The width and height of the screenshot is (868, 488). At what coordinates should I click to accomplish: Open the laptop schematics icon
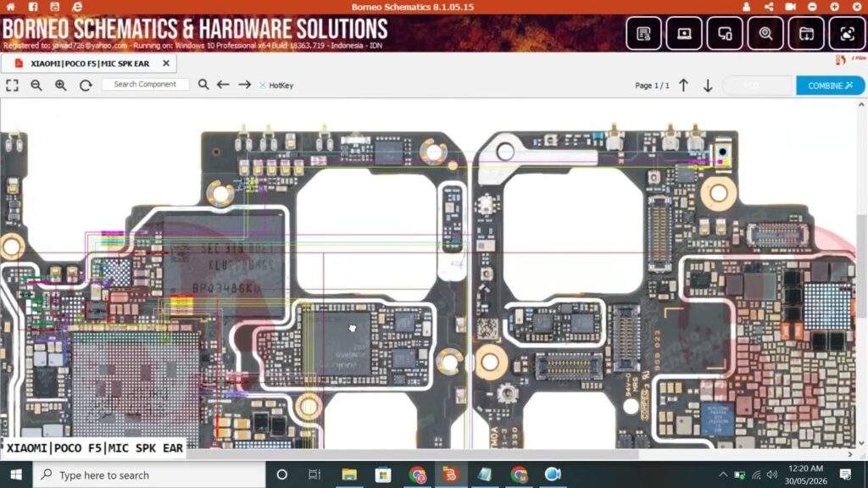tap(684, 34)
